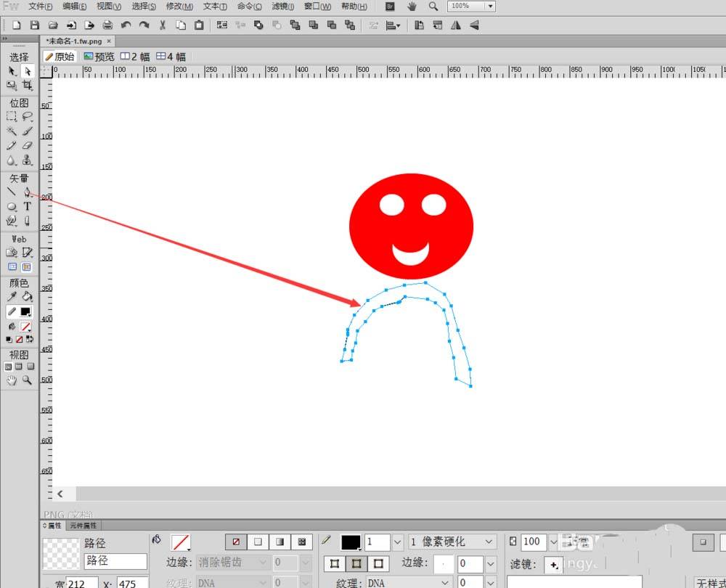Click the Save icon in toolbar
This screenshot has width=726, height=588.
(34, 25)
